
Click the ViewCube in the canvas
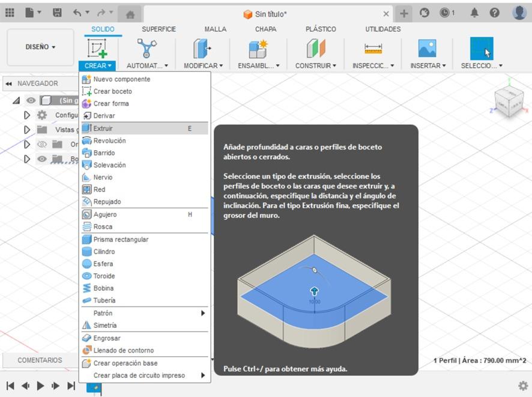[x=509, y=101]
